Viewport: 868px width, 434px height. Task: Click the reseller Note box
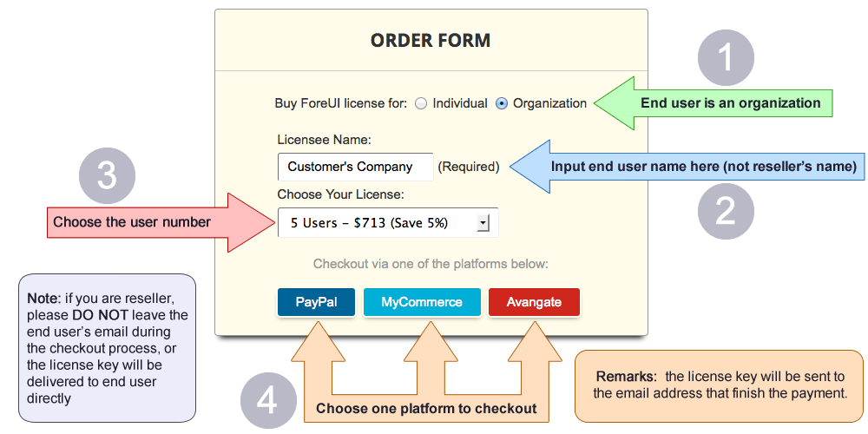pyautogui.click(x=108, y=348)
